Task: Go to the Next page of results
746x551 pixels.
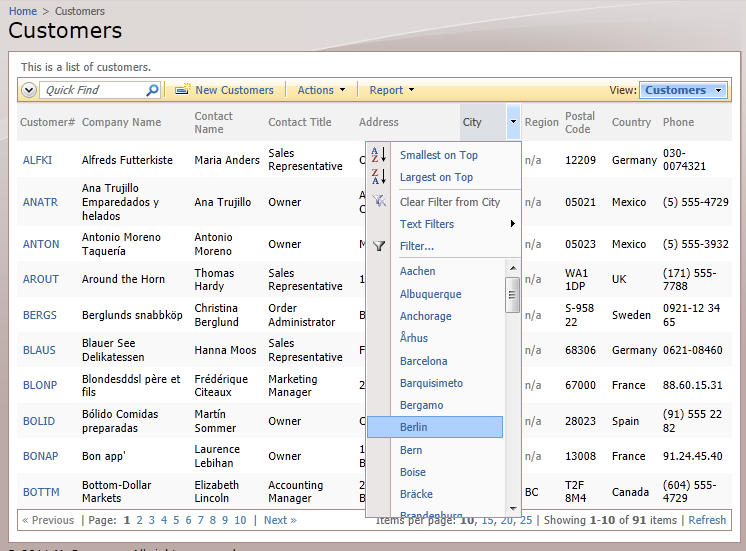Action: (x=280, y=520)
